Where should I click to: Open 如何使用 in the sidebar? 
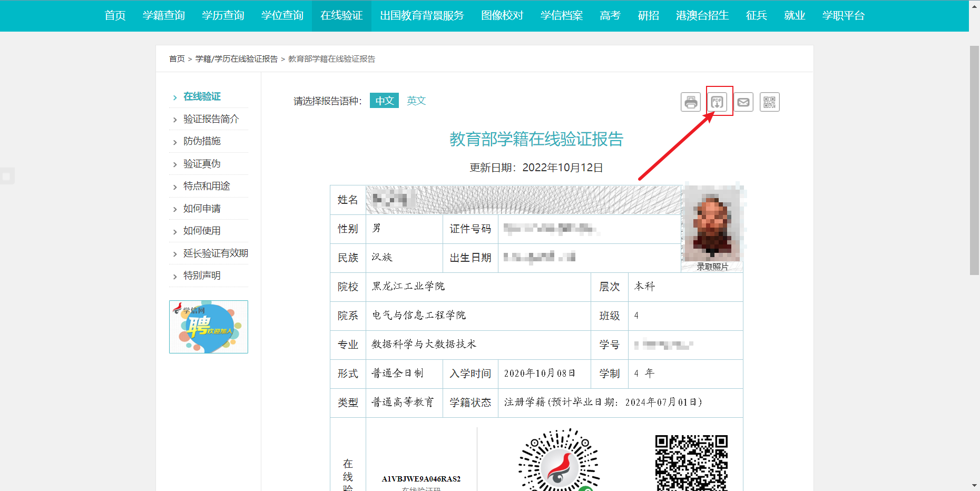coord(202,231)
